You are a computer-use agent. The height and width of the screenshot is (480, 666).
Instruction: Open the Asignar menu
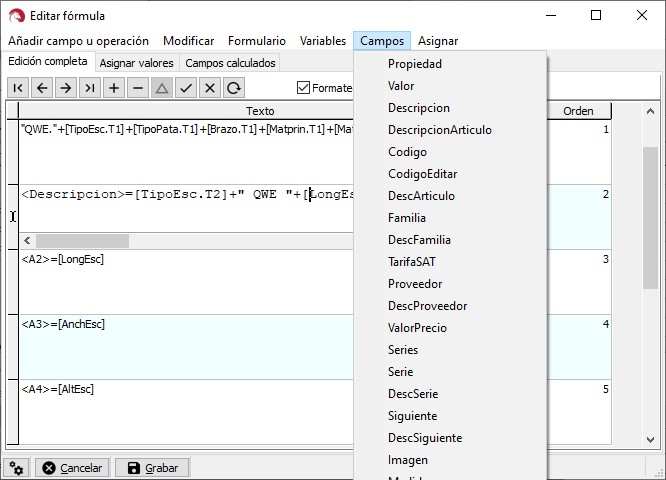click(x=438, y=41)
